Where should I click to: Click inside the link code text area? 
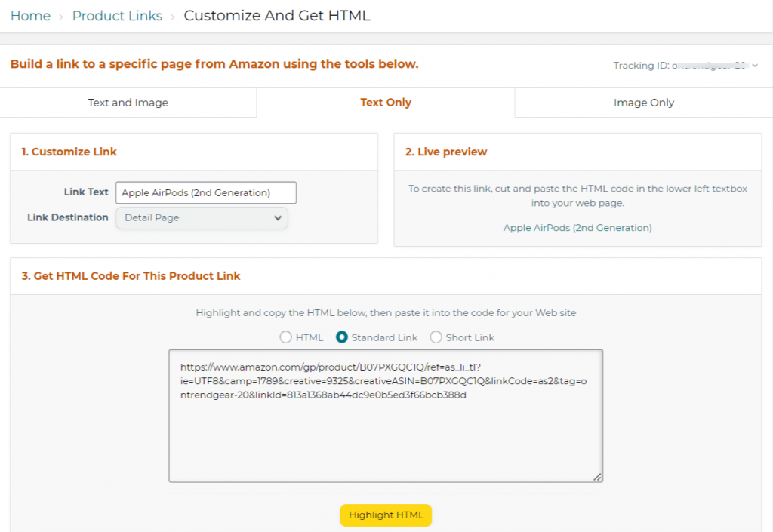tap(386, 417)
